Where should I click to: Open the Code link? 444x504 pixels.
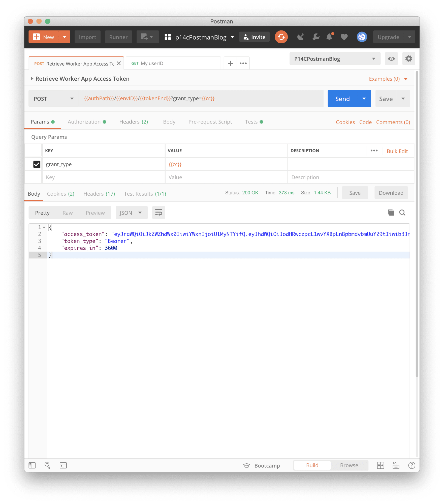[x=365, y=122]
